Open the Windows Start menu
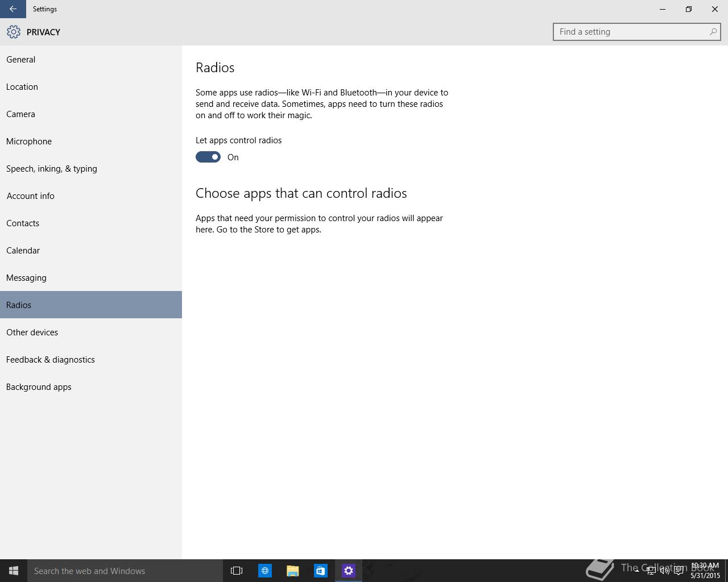Image resolution: width=728 pixels, height=582 pixels. pos(14,571)
